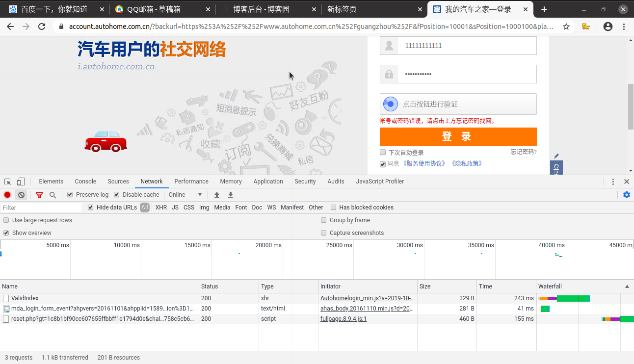Filter requests by JS type

click(x=175, y=208)
